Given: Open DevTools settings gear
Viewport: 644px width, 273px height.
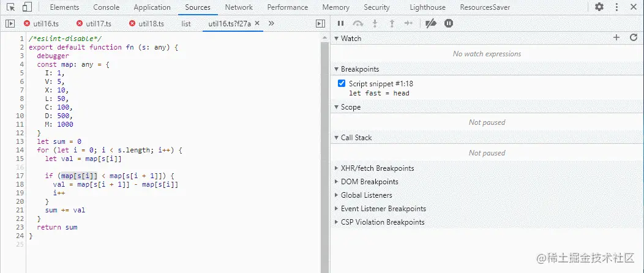Looking at the screenshot, I should coord(599,7).
